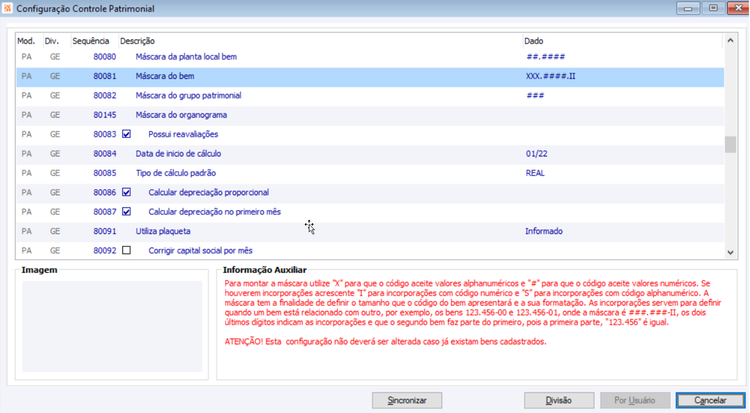The image size is (750, 413).
Task: Select Máscara do organograma row
Action: click(370, 115)
